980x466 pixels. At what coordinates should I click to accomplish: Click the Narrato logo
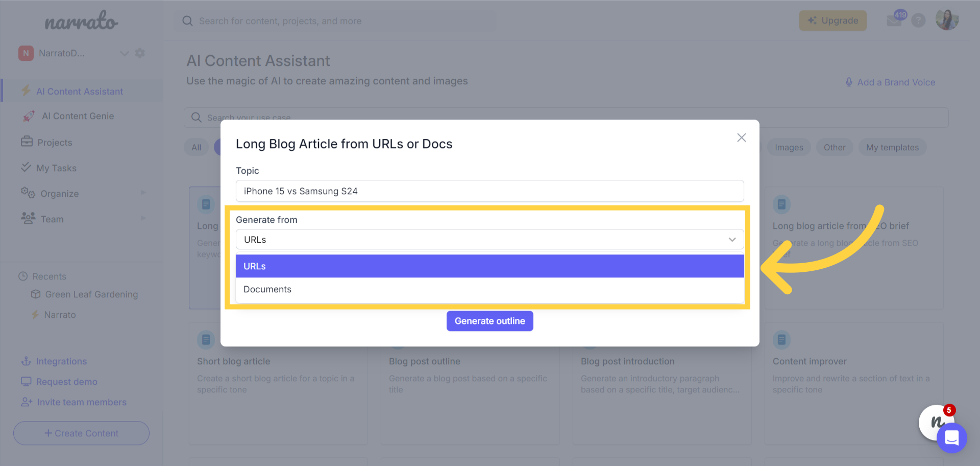[x=81, y=21]
